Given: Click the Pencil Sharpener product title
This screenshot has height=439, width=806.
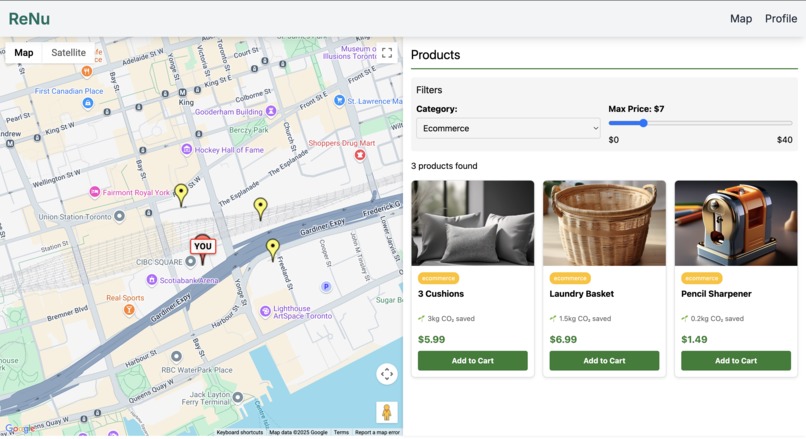Looking at the screenshot, I should point(716,294).
